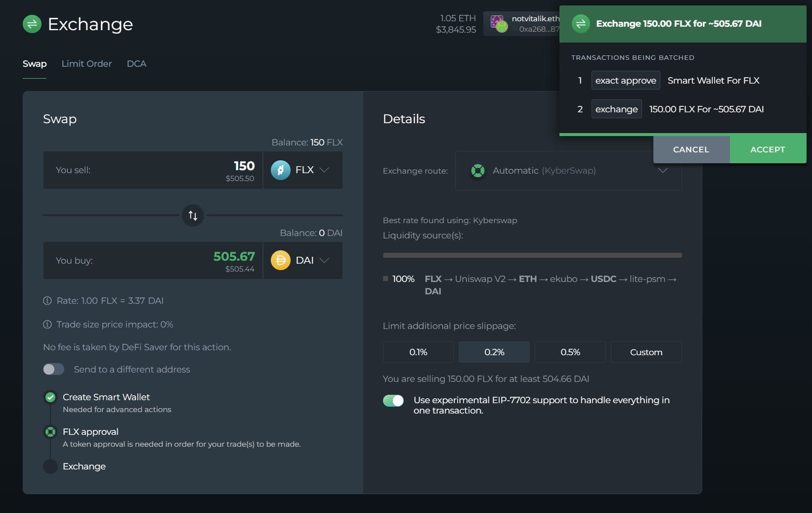The image size is (812, 513).
Task: Open the DAI buy token dropdown
Action: 302,260
